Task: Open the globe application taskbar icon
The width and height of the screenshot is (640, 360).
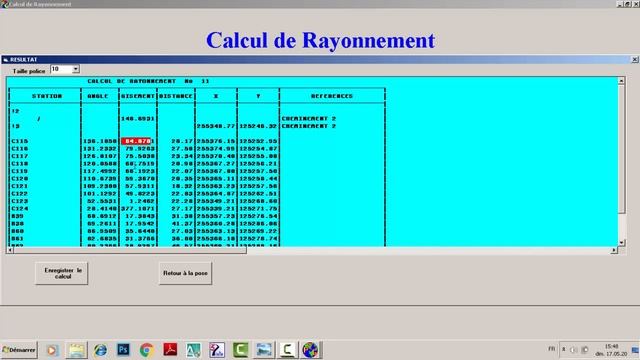Action: pyautogui.click(x=310, y=350)
